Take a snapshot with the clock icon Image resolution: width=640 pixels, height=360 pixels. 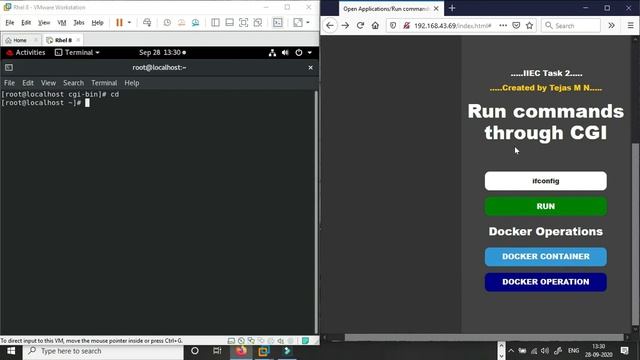[167, 22]
